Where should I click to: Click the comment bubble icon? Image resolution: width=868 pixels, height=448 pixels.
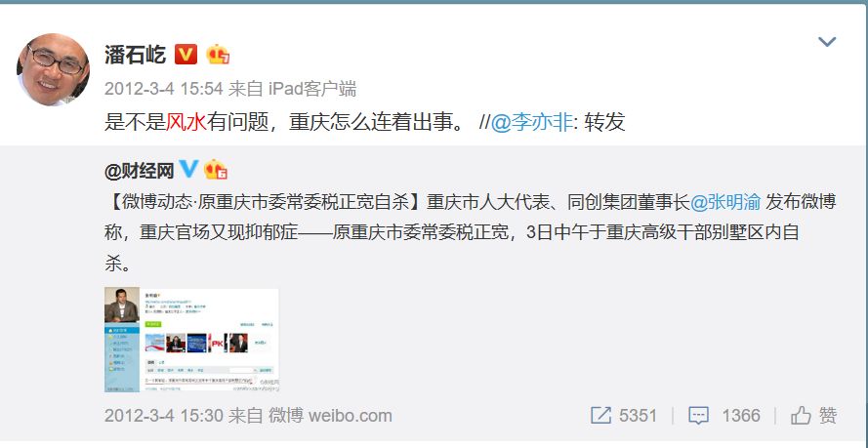(x=699, y=416)
